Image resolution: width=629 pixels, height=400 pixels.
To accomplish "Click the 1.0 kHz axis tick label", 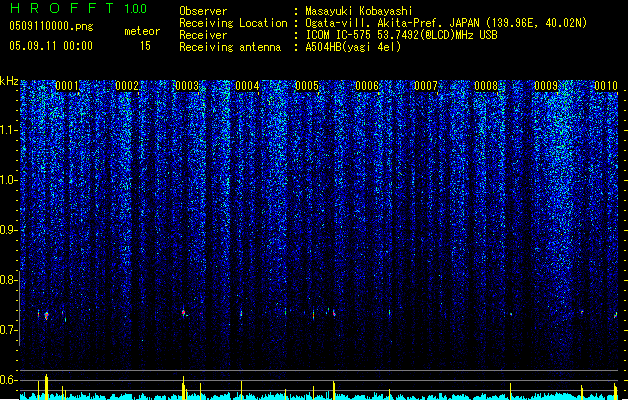I will tap(8, 180).
